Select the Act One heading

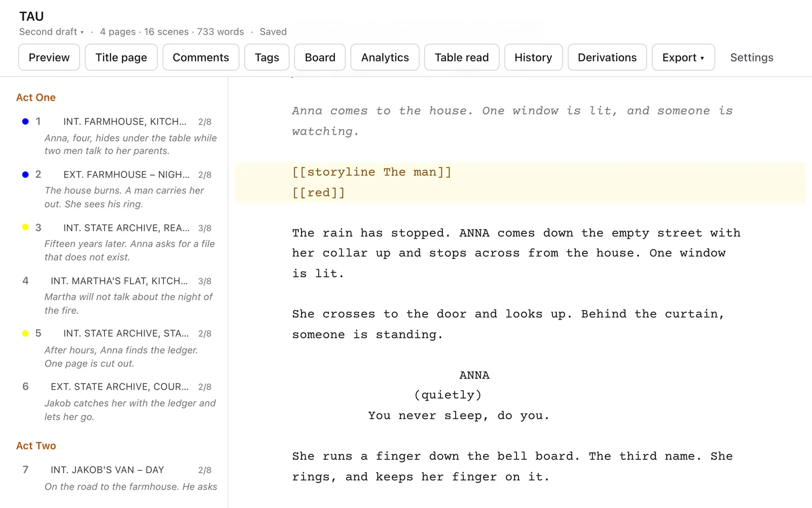pos(36,97)
